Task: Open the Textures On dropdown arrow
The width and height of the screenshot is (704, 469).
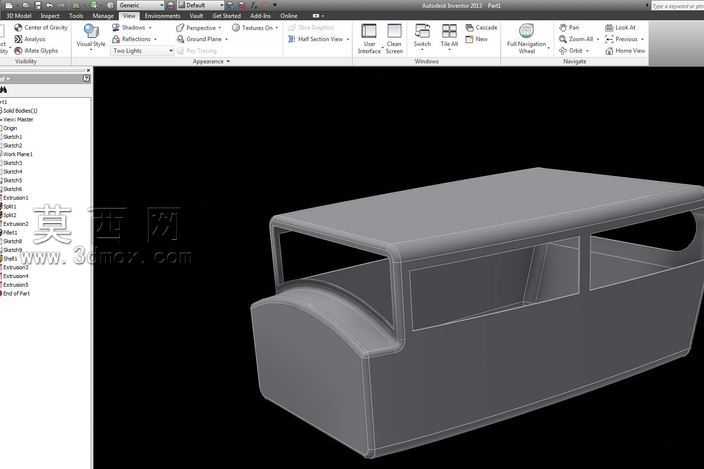Action: tap(277, 28)
